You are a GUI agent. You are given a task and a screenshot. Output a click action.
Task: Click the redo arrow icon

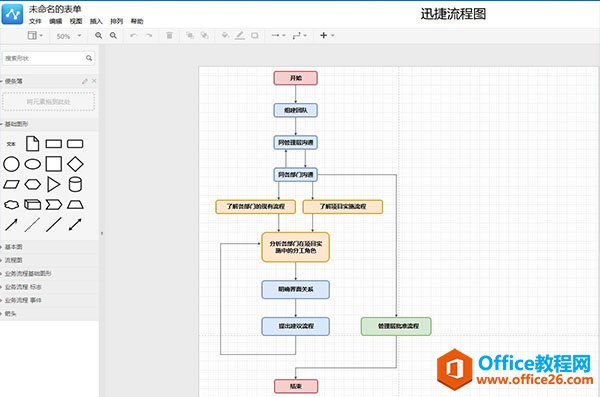(148, 36)
